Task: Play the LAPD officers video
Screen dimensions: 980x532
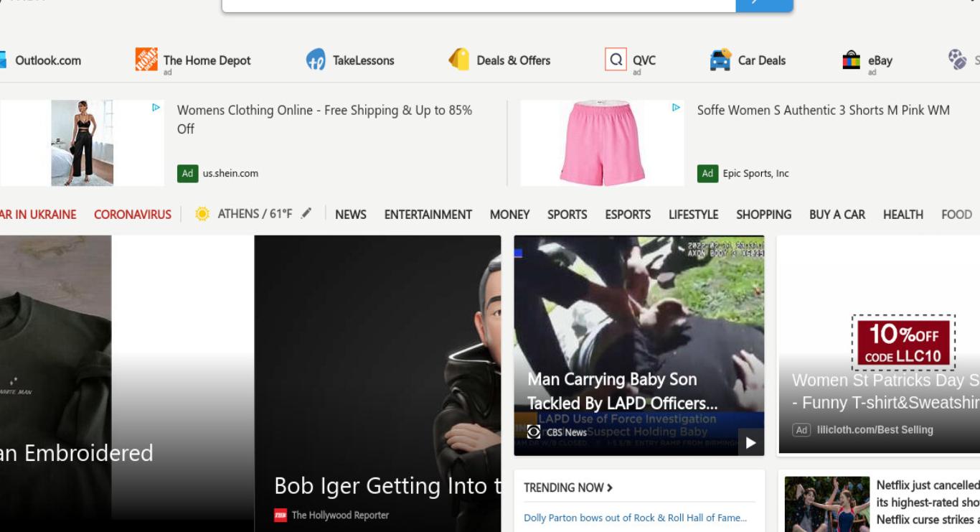Action: pos(750,442)
